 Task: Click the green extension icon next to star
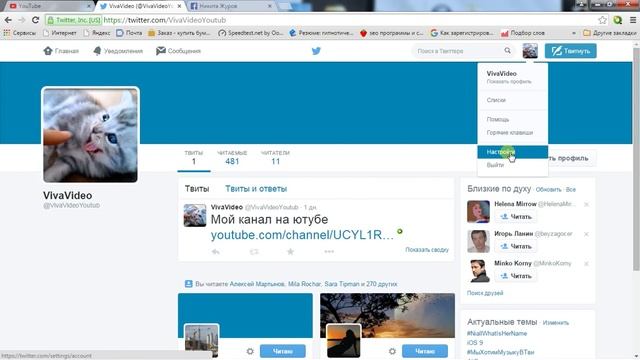pos(618,20)
